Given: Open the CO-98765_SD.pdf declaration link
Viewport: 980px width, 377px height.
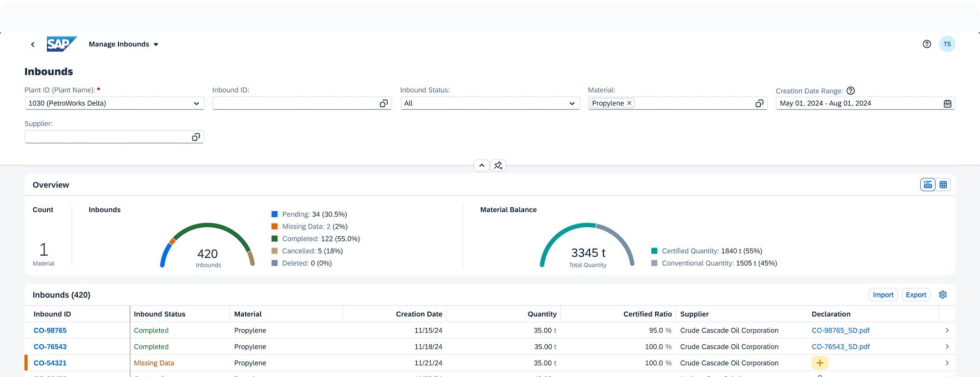Looking at the screenshot, I should (840, 330).
